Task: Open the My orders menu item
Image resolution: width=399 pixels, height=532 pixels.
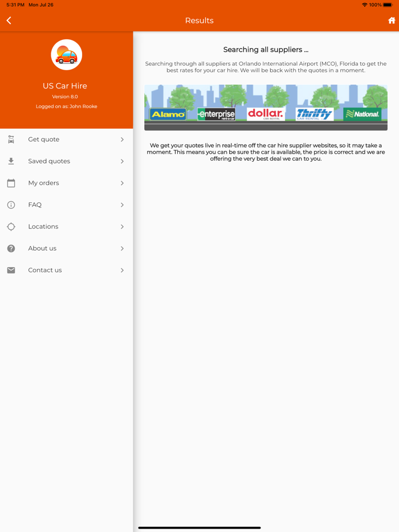Action: click(67, 183)
